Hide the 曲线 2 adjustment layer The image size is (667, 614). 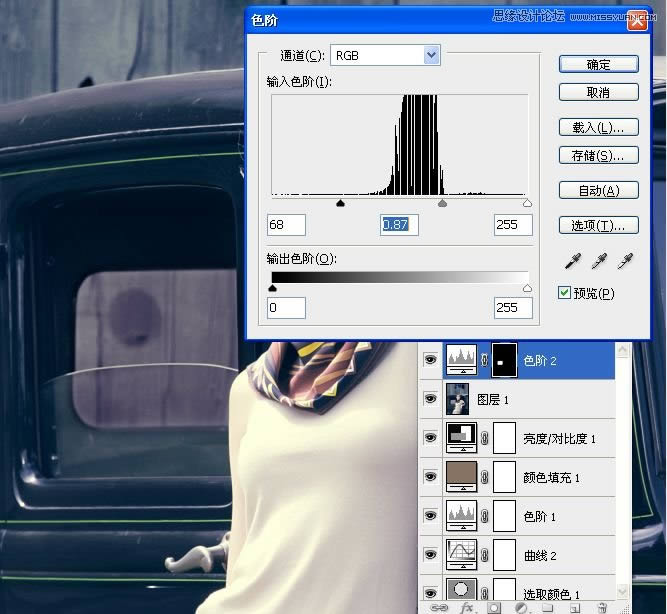(431, 554)
